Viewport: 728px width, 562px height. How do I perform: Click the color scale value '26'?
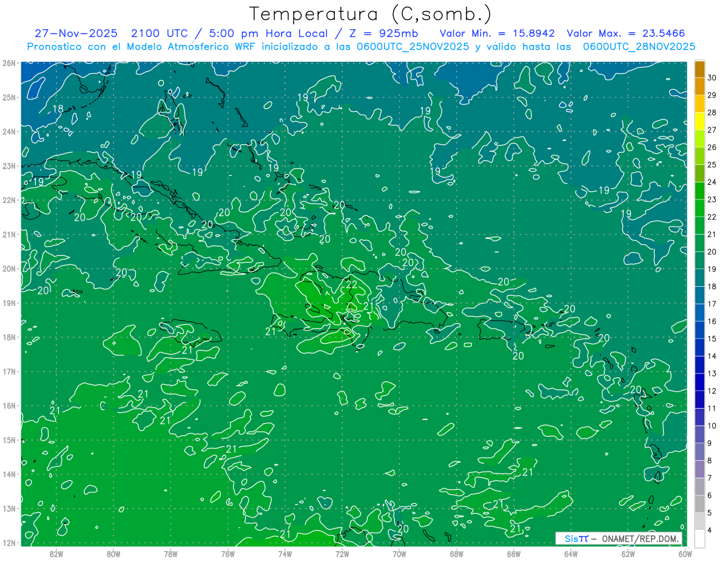coord(712,147)
